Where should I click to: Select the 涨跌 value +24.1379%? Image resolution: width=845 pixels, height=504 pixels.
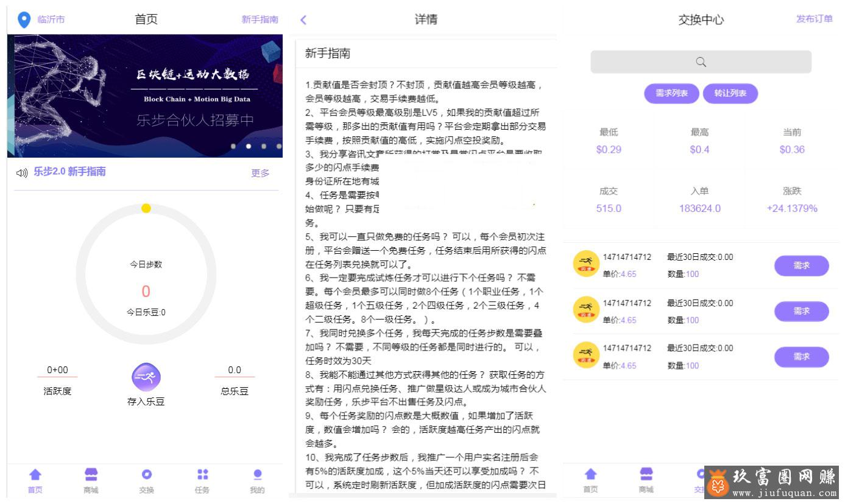[792, 208]
